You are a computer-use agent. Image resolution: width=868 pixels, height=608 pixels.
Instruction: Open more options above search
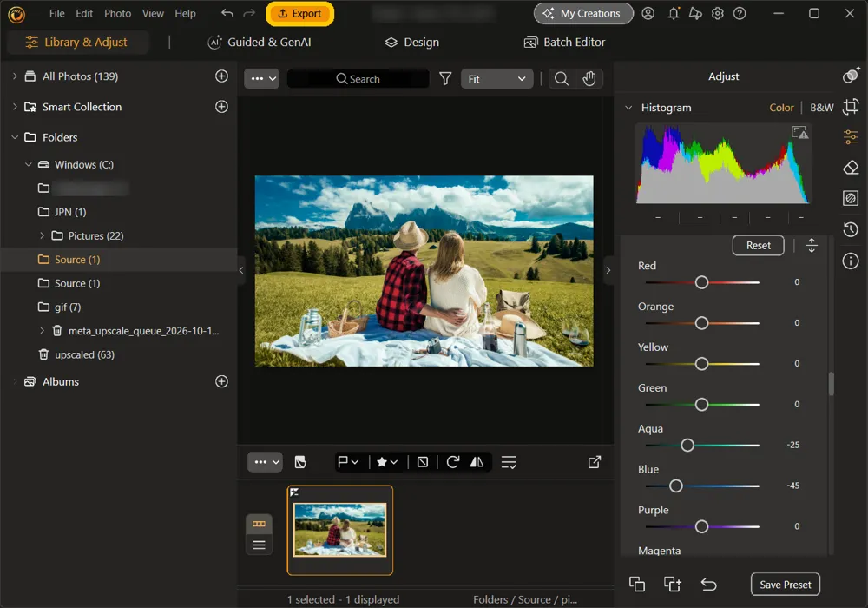coord(262,79)
